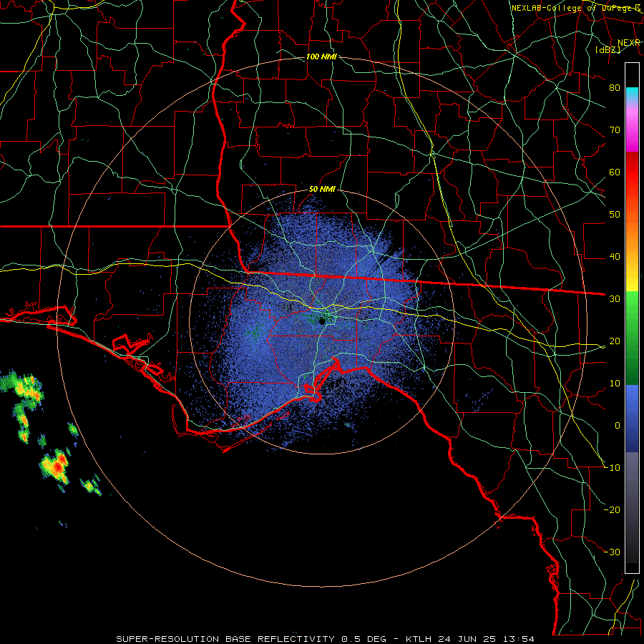Click the 70 value on dBZ scale
Screen dimensions: 644x644
[615, 130]
